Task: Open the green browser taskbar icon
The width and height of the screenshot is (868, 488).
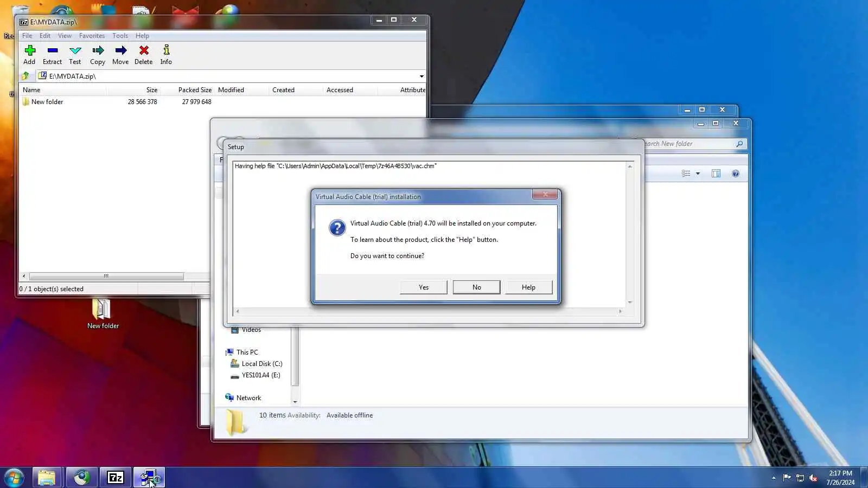Action: (82, 478)
